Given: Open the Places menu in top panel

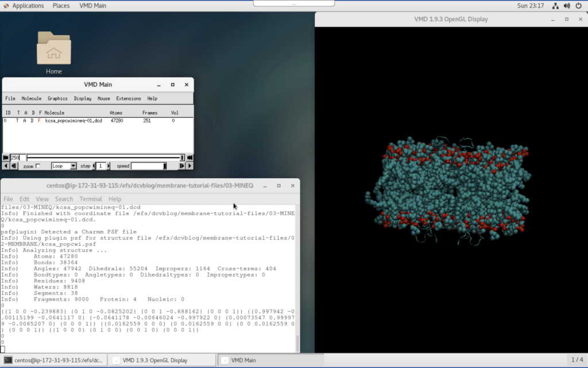Looking at the screenshot, I should 61,6.
